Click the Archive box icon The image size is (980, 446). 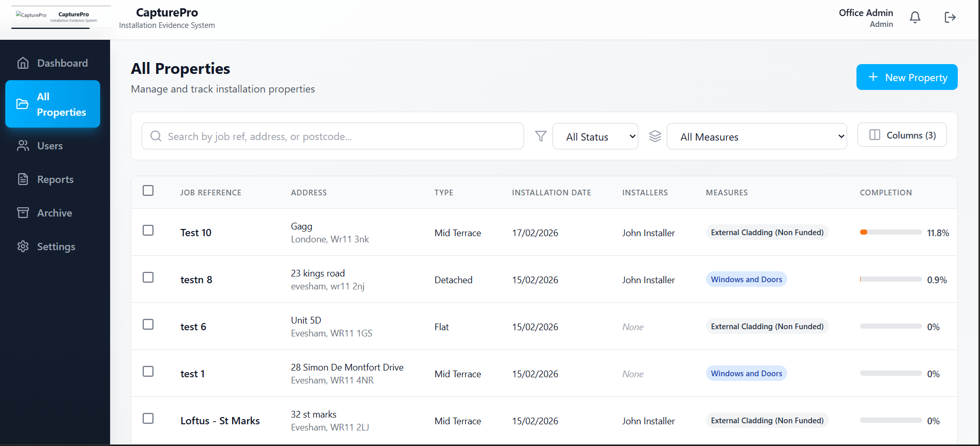23,213
